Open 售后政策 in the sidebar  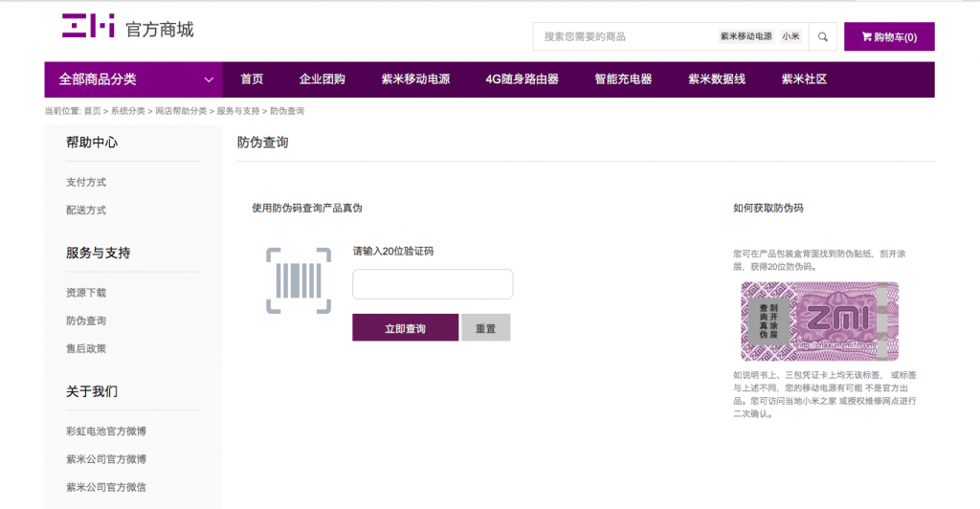(86, 348)
